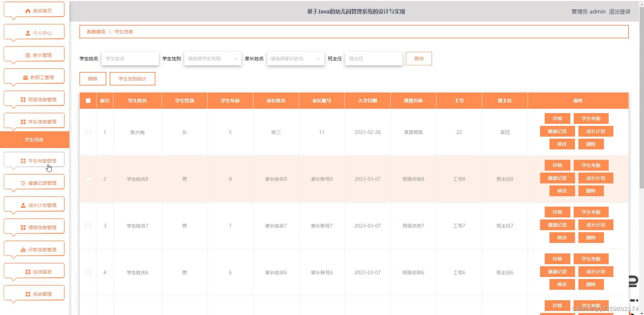Click the person icon beside 个人中心

coord(28,33)
